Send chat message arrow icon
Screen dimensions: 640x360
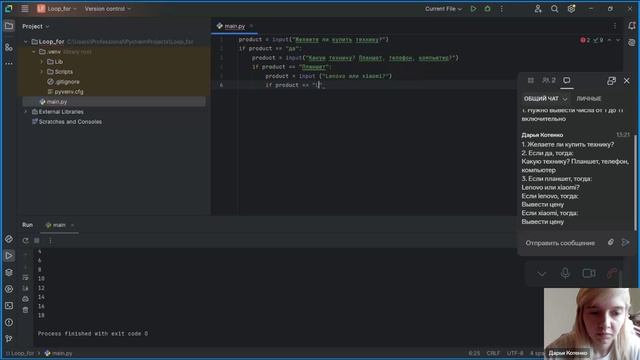point(625,242)
